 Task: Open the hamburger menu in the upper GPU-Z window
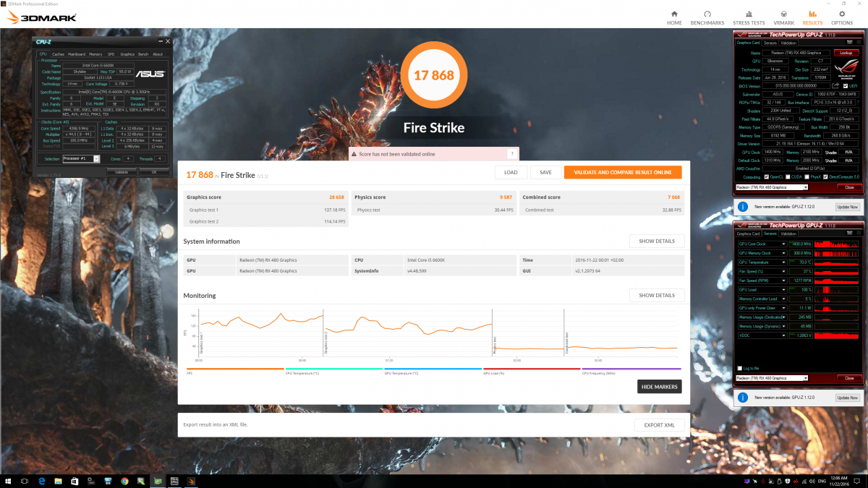(x=858, y=43)
